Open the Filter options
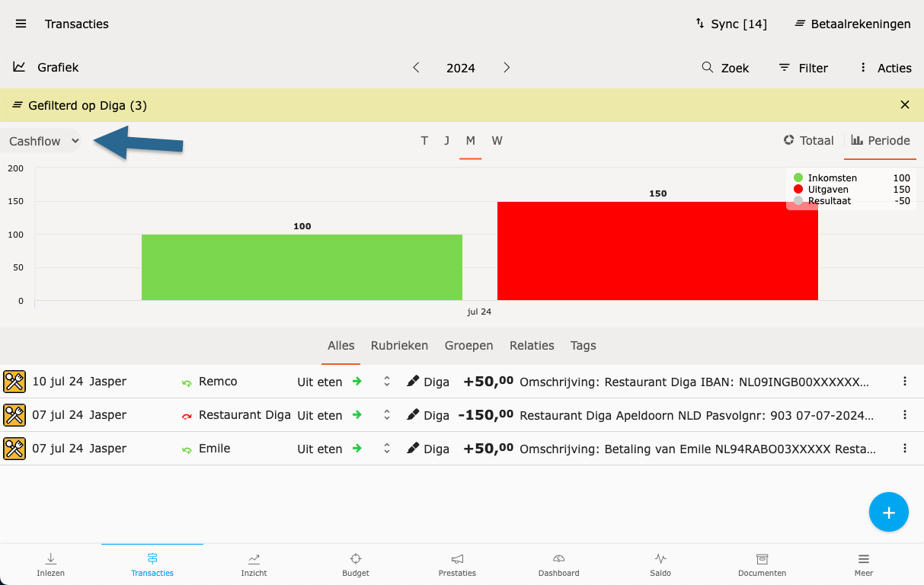The image size is (924, 585). tap(803, 68)
